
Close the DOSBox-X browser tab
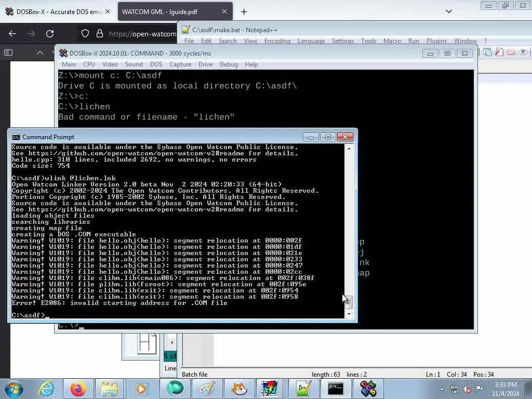108,11
